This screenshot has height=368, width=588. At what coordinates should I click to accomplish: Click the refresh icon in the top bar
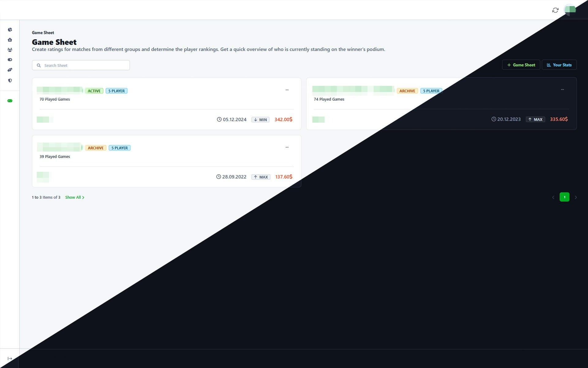click(555, 10)
